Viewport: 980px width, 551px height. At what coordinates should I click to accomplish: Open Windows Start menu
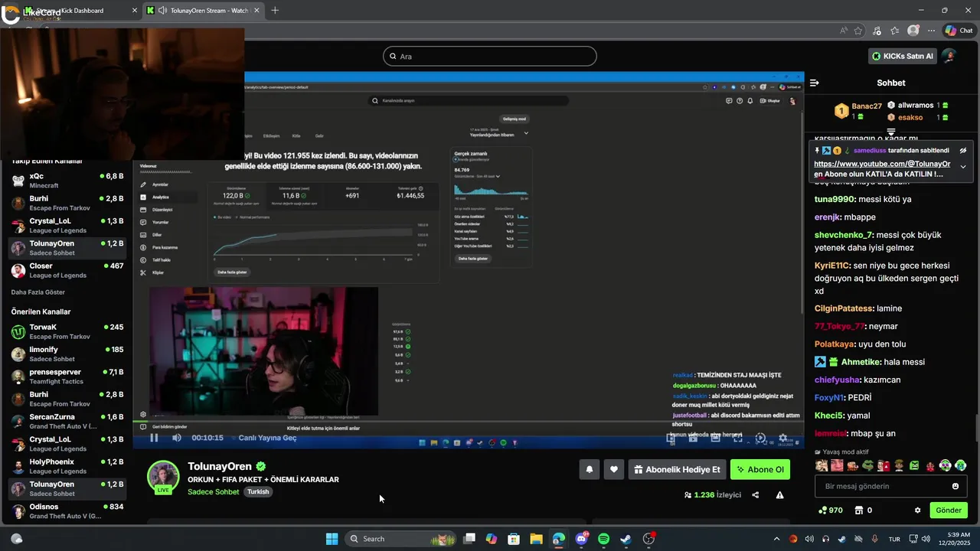332,539
